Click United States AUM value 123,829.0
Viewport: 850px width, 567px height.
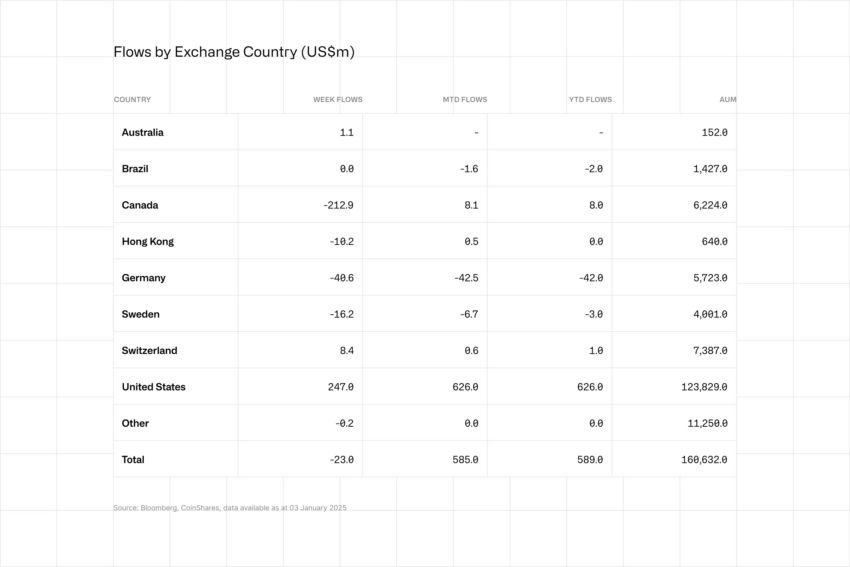click(x=704, y=387)
